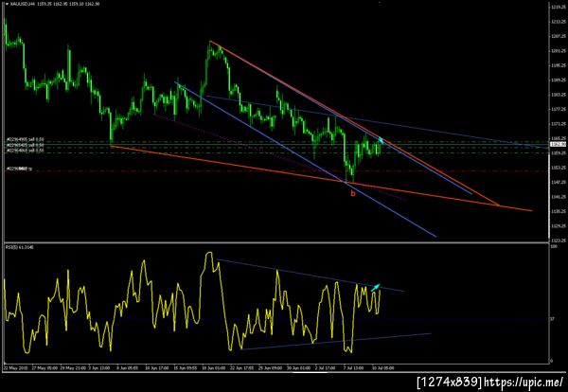The height and width of the screenshot is (392, 568).
Task: Click the chart menu triangle beside XAUUSD
Action: pos(8,4)
